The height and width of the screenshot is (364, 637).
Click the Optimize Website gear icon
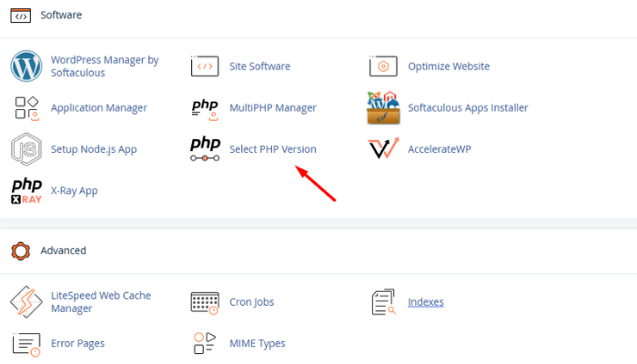[x=383, y=66]
